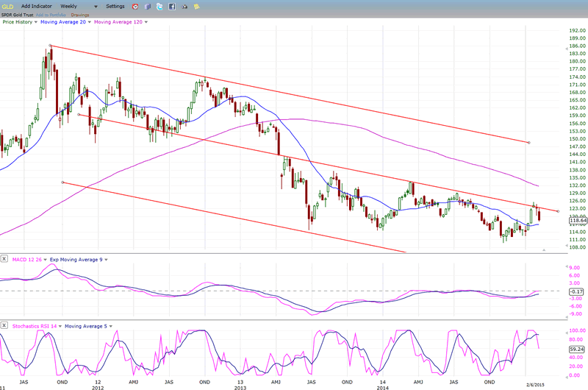
Task: Share chart via Twitter icon
Action: pyautogui.click(x=159, y=6)
